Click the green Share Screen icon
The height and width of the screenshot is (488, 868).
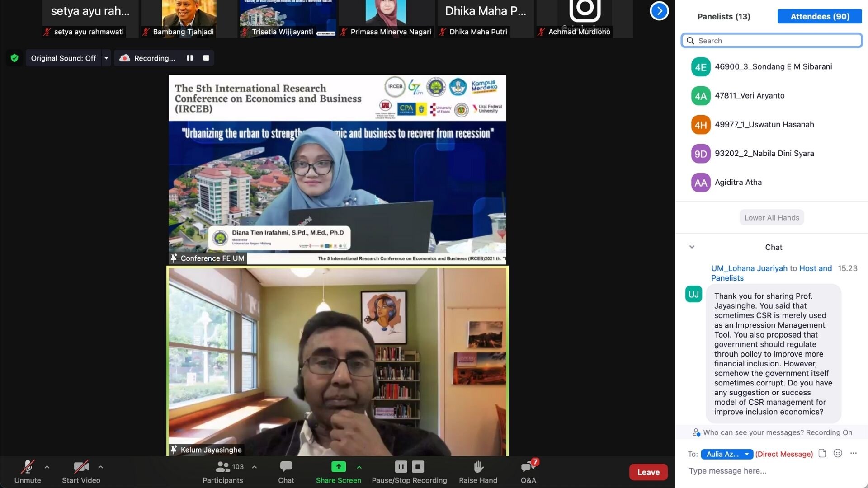[338, 467]
